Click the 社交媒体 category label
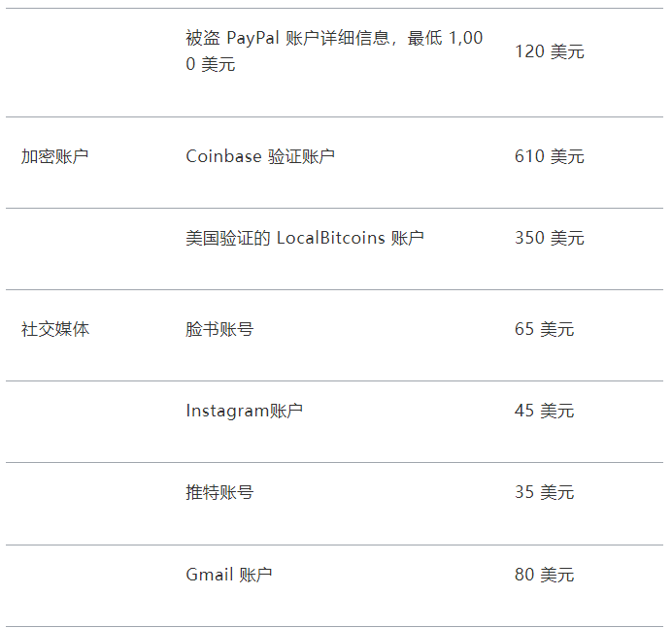 54,329
